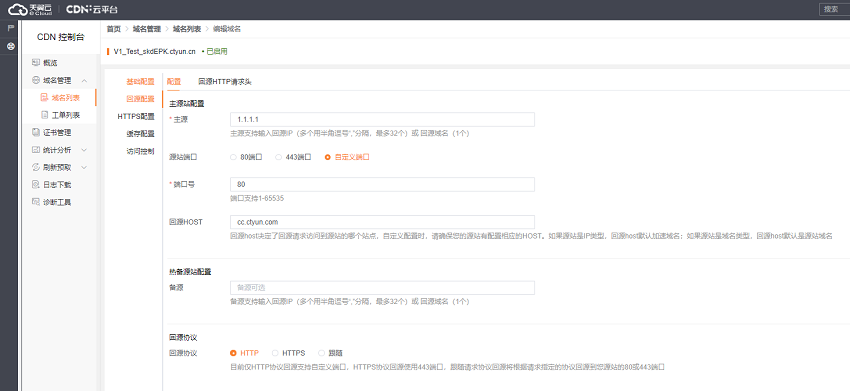Expand the 刷新预取 menu chevron

point(85,168)
